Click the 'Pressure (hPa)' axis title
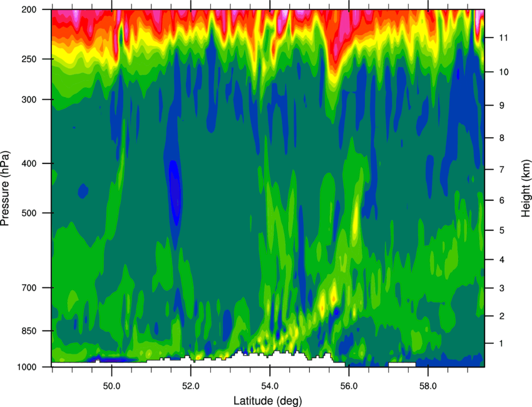532x407 pixels. [x=5, y=188]
